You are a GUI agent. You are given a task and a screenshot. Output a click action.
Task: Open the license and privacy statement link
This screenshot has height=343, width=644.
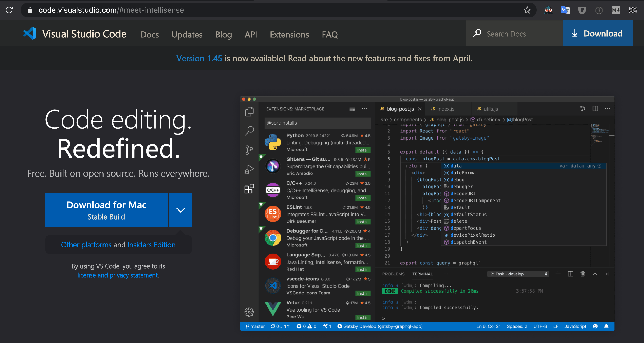[118, 275]
